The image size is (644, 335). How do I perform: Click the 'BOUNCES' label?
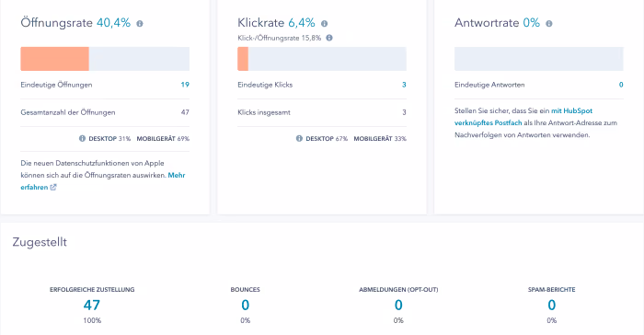pos(246,289)
